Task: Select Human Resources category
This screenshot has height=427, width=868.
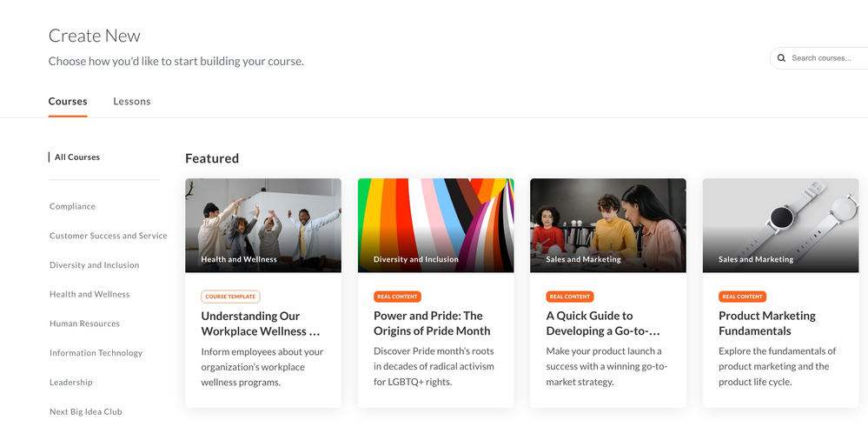Action: [84, 324]
